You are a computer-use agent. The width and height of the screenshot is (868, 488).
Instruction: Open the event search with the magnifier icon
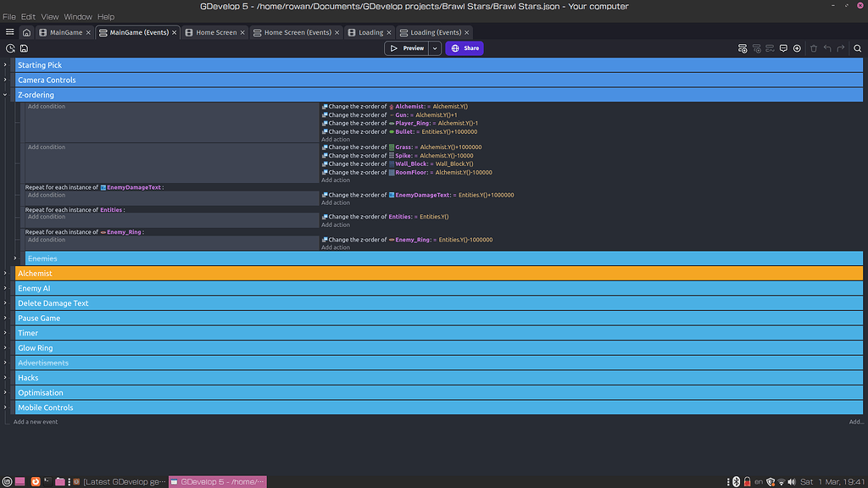pyautogui.click(x=857, y=48)
